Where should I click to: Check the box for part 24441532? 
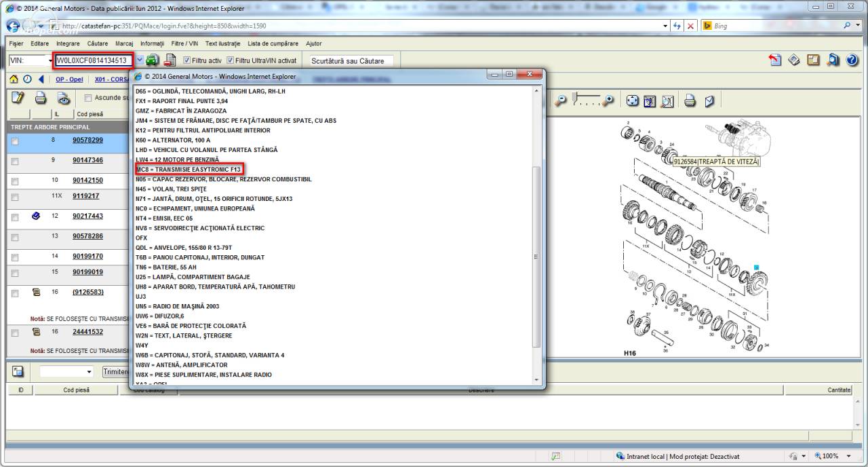[x=15, y=333]
